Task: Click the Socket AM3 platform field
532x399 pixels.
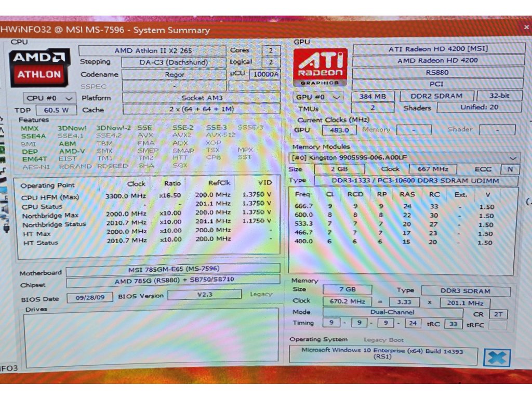Action: click(x=202, y=98)
